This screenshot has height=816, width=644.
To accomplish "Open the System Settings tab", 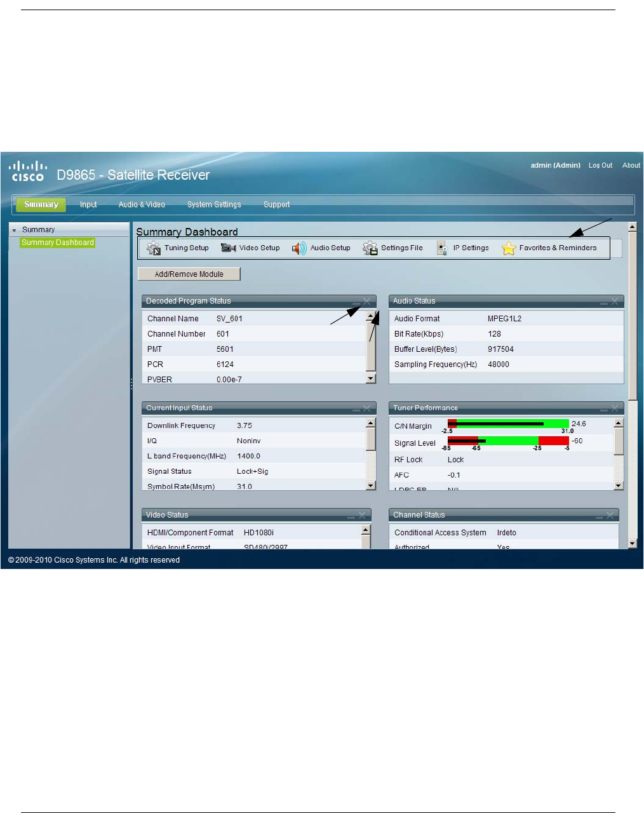I will (214, 204).
